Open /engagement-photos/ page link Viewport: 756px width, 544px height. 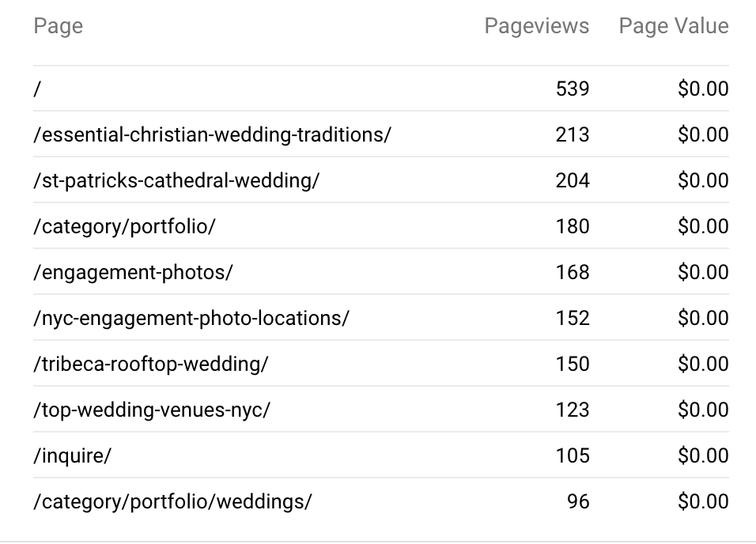(133, 272)
